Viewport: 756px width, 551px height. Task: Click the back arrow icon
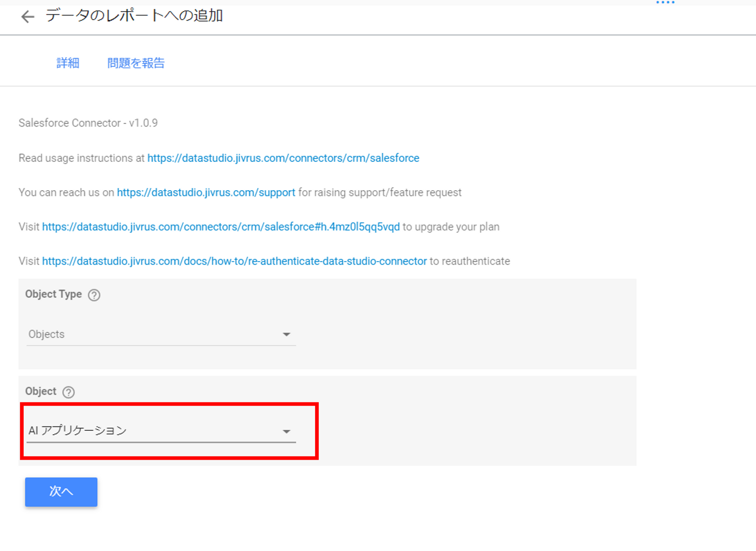tap(28, 17)
